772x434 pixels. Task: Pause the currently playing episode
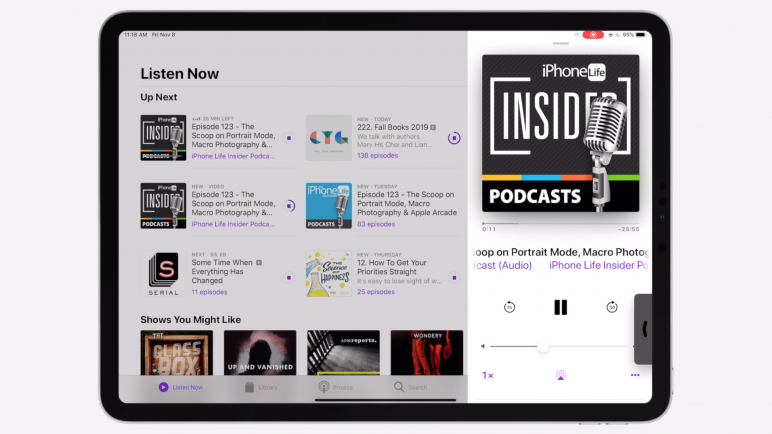coord(560,307)
